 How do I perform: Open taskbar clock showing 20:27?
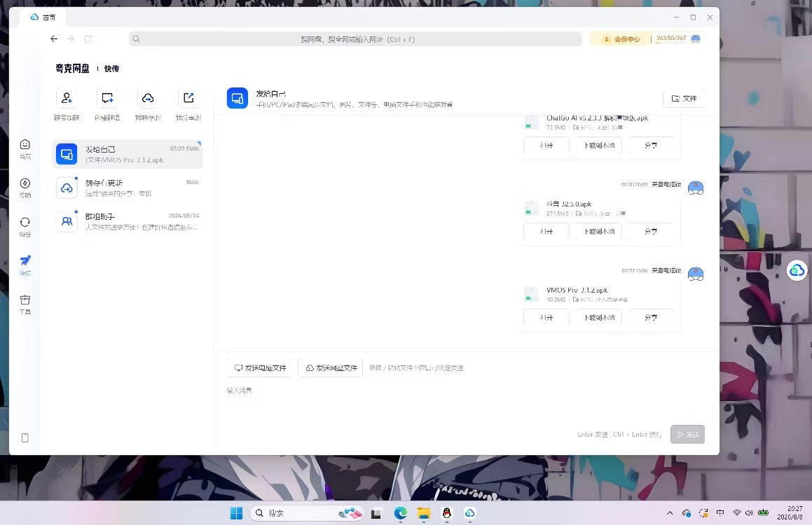pos(791,512)
